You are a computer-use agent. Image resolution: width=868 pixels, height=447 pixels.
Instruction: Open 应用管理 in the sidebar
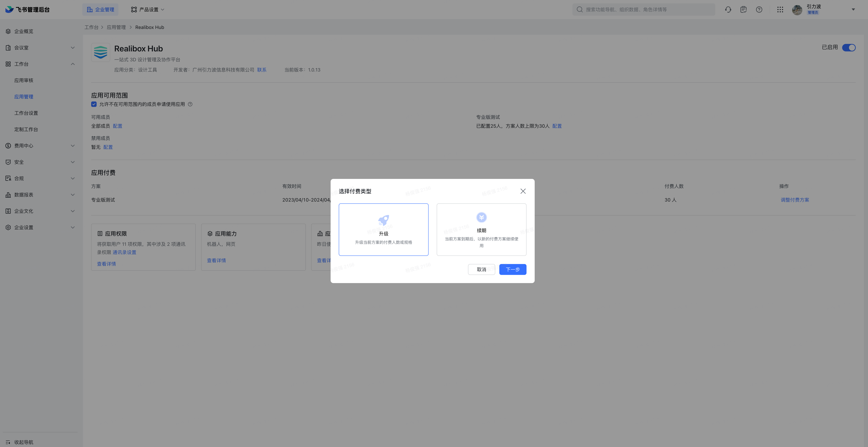(x=24, y=97)
